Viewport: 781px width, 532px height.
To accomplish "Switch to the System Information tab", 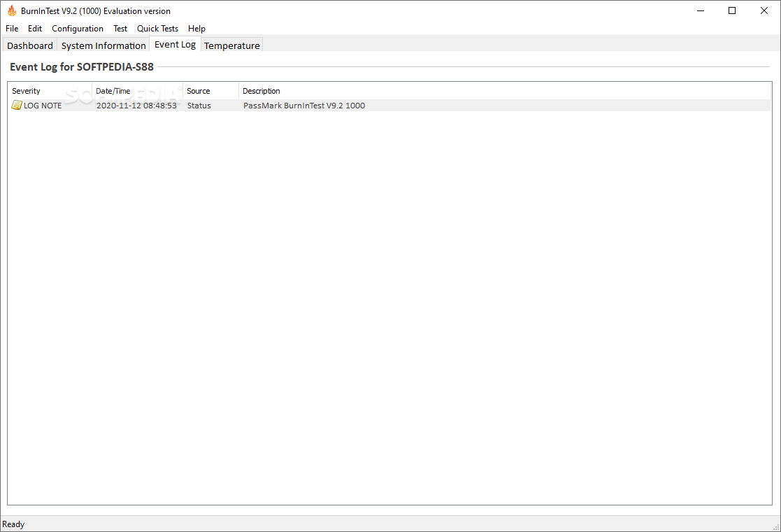I will [103, 45].
